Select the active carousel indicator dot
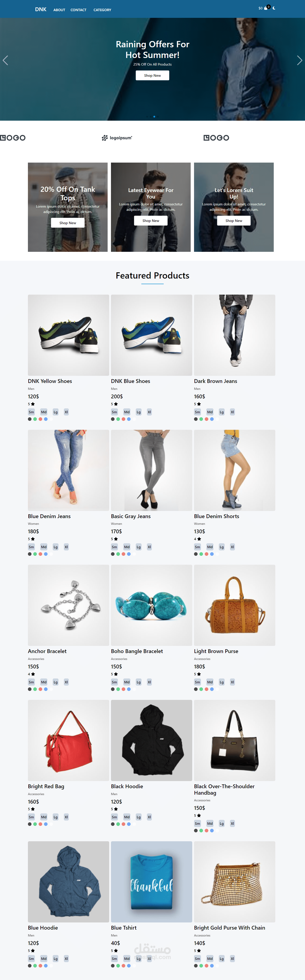The image size is (305, 980). click(x=154, y=116)
